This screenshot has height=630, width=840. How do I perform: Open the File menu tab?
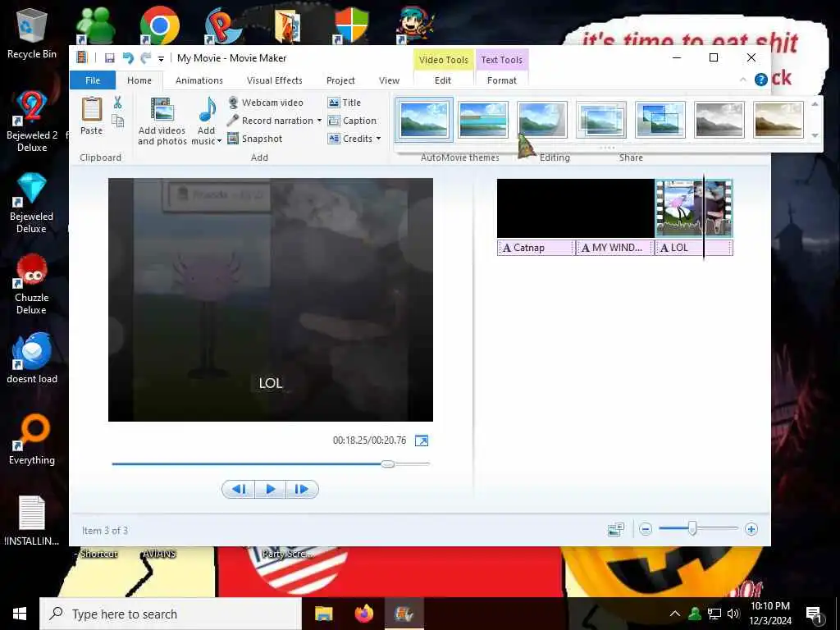[92, 80]
